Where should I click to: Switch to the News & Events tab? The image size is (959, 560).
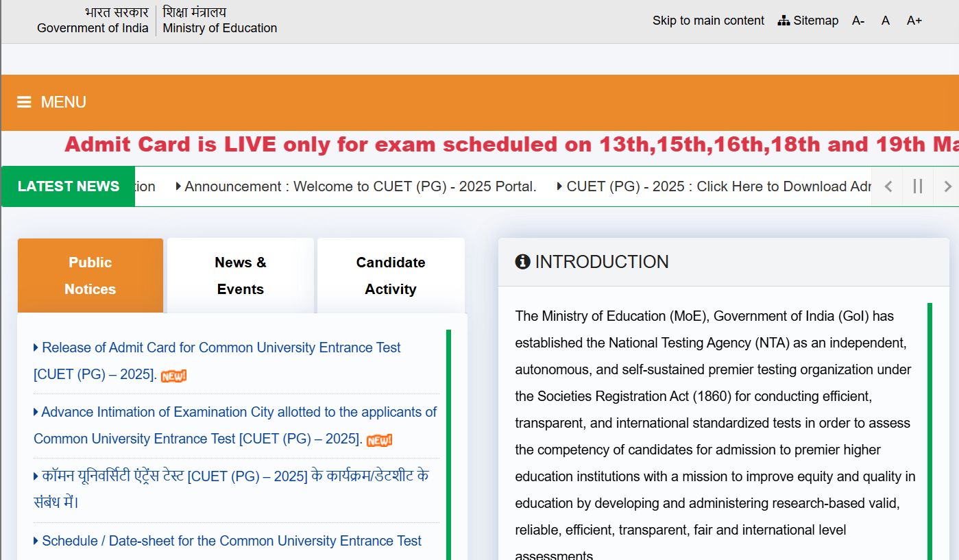tap(240, 276)
